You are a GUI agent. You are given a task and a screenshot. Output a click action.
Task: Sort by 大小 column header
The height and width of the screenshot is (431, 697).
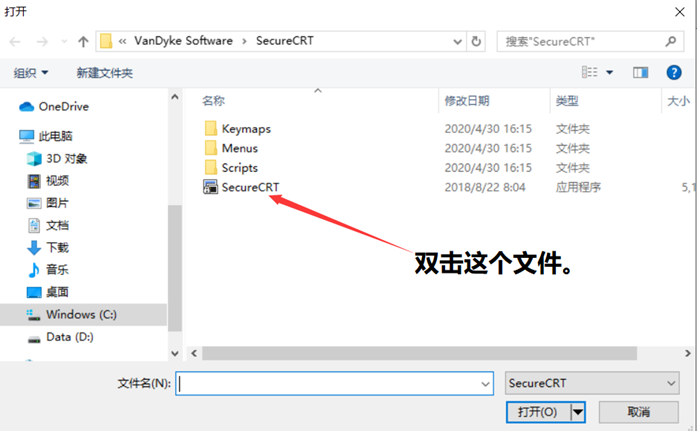[x=678, y=101]
